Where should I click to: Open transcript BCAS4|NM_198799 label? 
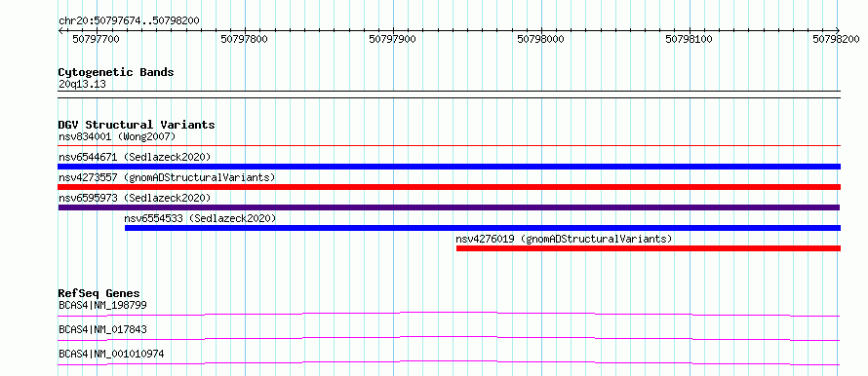(102, 305)
